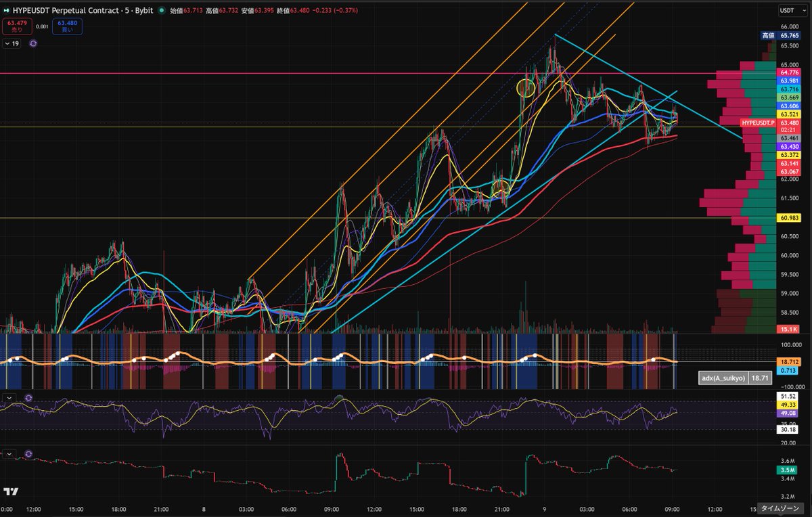Click the 51.52 RSI value label

788,396
